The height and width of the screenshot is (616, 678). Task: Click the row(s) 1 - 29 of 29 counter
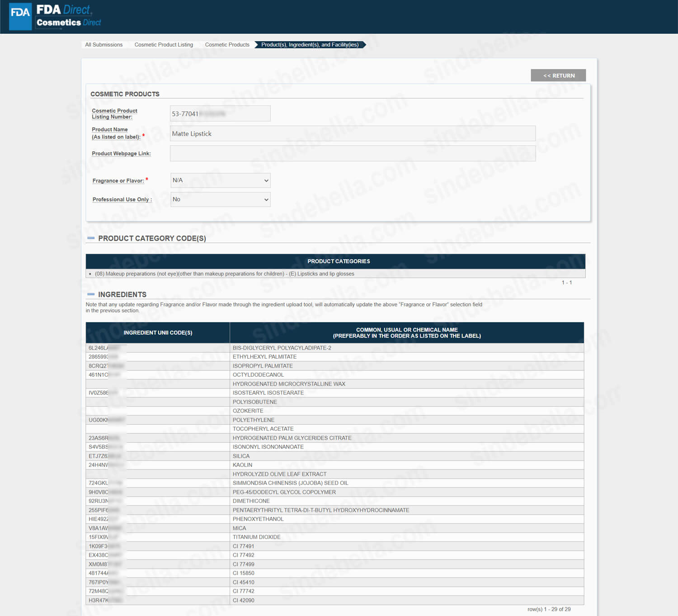tap(549, 609)
